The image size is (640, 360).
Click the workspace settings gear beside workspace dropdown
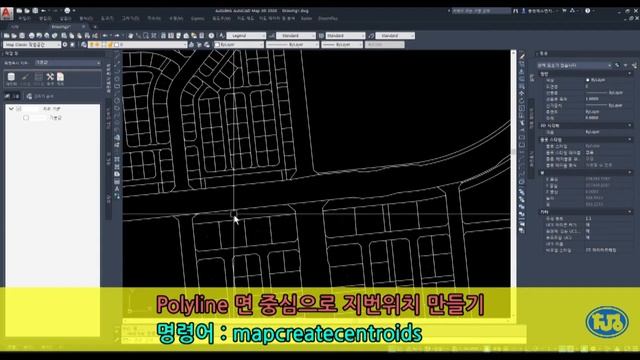tap(65, 44)
